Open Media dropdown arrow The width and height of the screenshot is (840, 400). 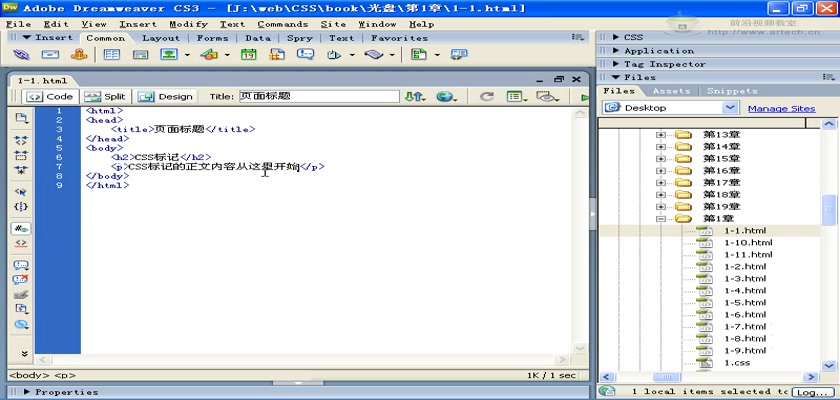click(227, 55)
